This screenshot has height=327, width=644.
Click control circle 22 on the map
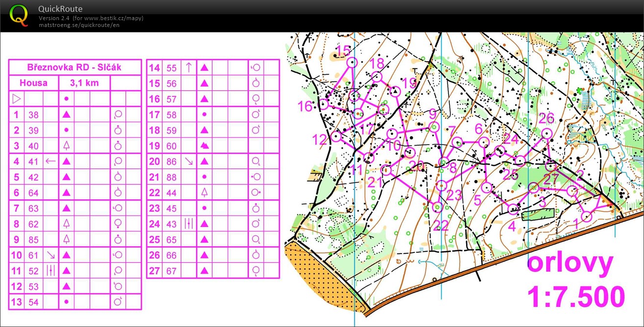[438, 207]
